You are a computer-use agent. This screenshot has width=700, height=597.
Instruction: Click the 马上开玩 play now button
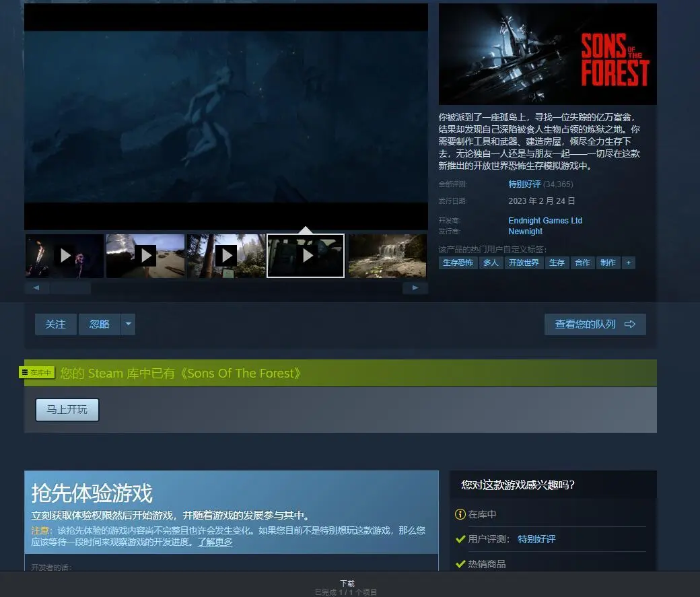coord(67,409)
